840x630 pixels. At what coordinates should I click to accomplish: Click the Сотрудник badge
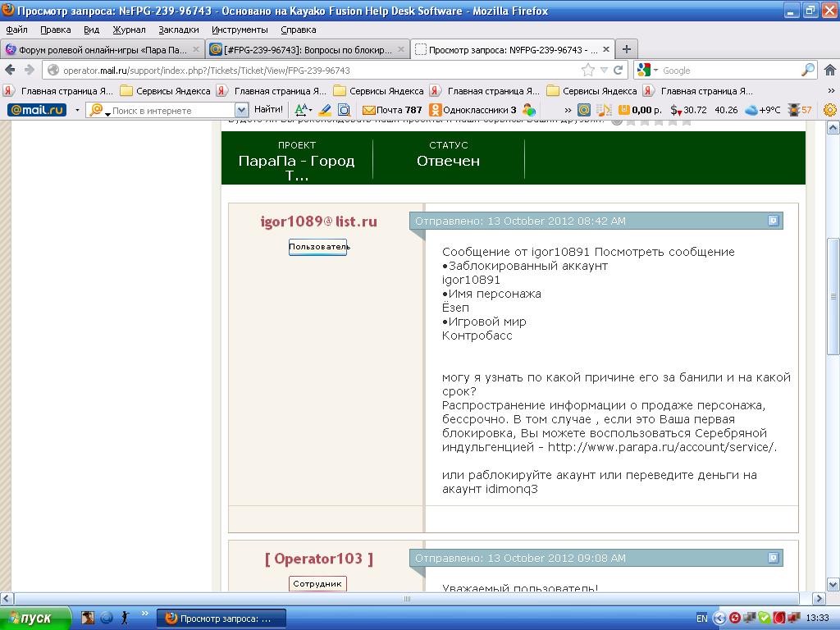pyautogui.click(x=317, y=583)
